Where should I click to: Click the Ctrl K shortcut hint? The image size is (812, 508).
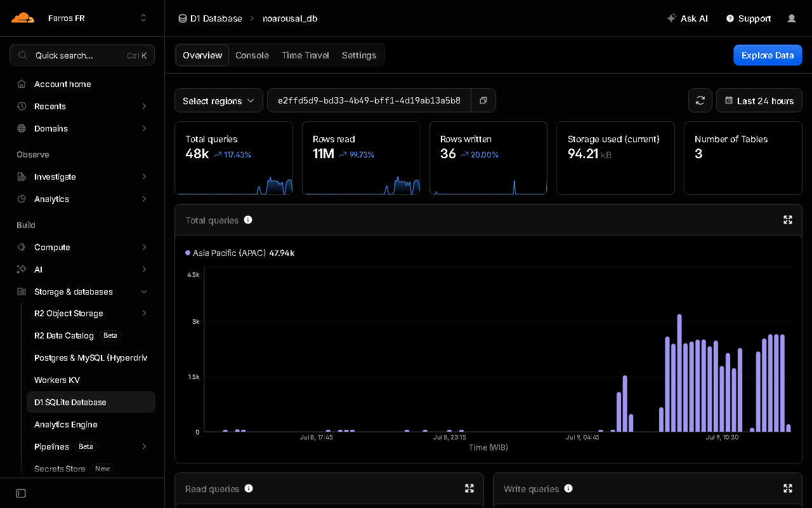(x=136, y=56)
